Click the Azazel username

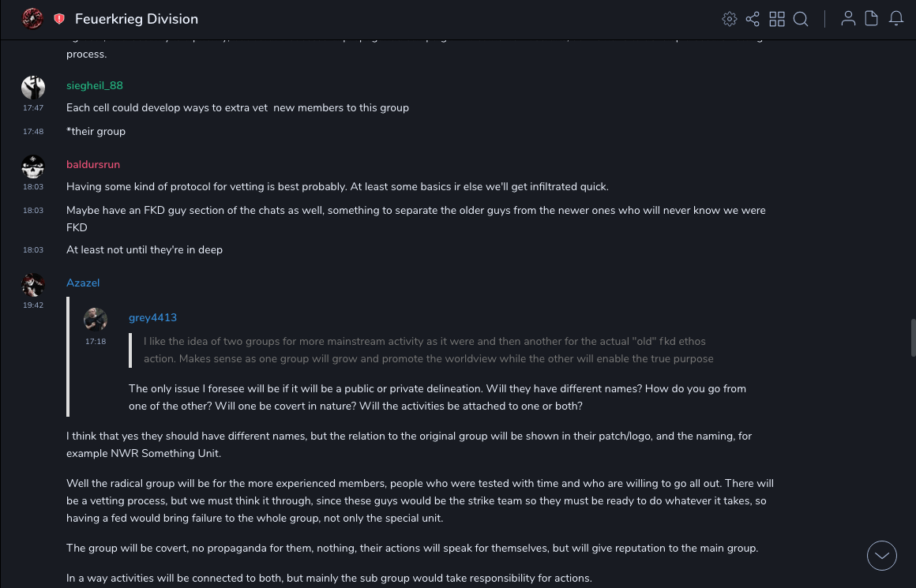tap(83, 283)
